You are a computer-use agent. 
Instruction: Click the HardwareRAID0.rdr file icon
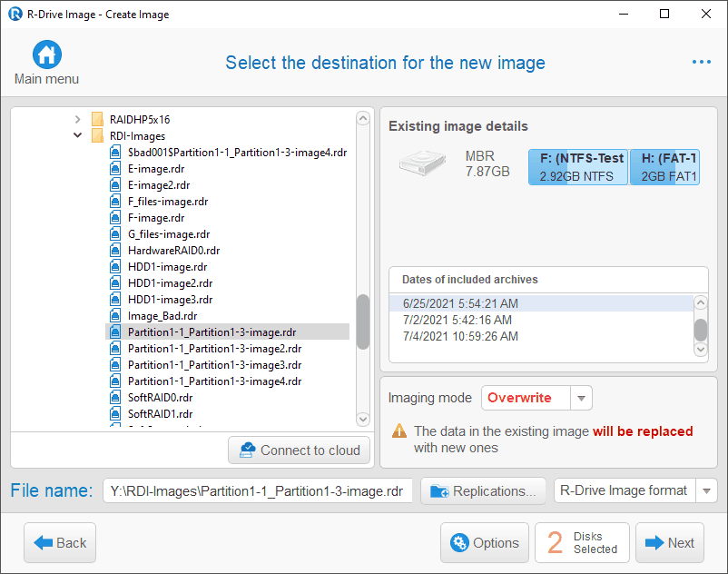(115, 251)
